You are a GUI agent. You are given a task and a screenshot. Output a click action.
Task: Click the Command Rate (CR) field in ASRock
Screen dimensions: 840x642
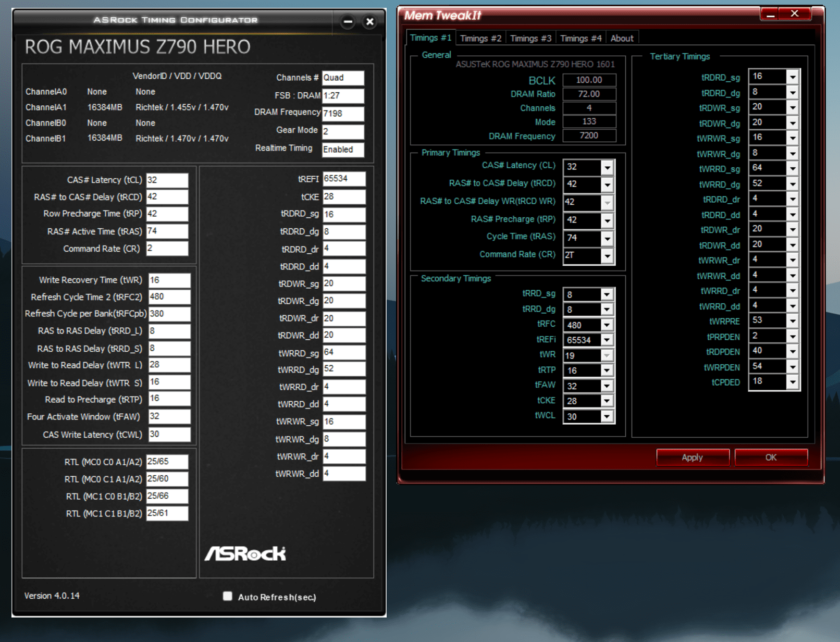(x=167, y=249)
